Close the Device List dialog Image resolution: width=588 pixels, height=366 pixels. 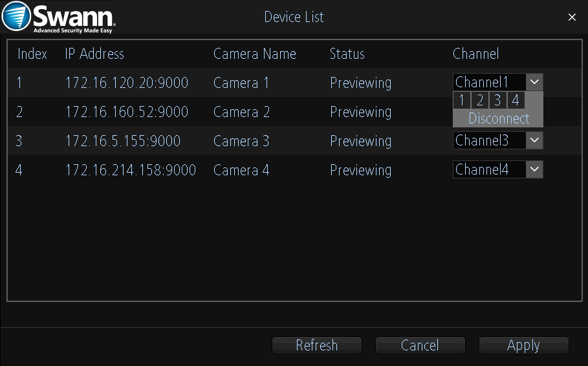(572, 17)
